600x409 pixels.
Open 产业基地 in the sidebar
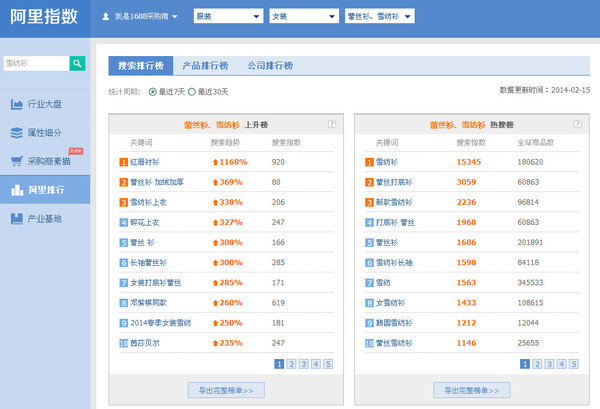click(x=45, y=218)
